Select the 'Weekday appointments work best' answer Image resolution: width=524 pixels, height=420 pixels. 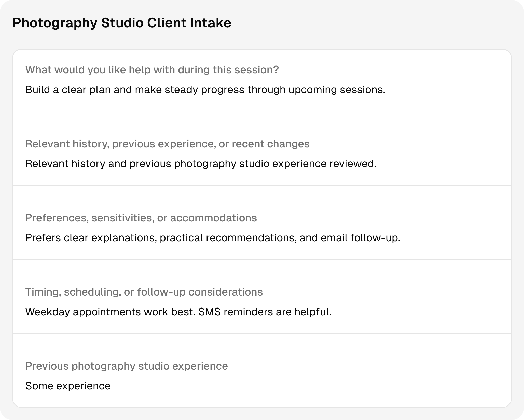[178, 312]
